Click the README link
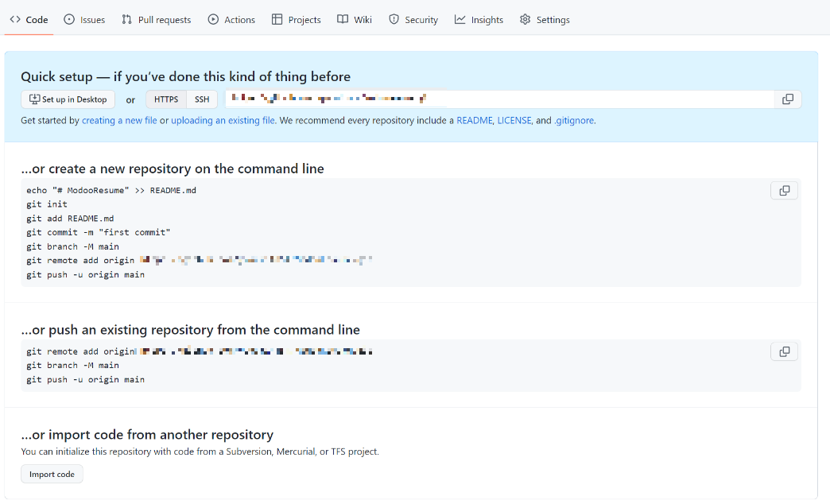Viewport: 830px width, 504px height. coord(475,121)
